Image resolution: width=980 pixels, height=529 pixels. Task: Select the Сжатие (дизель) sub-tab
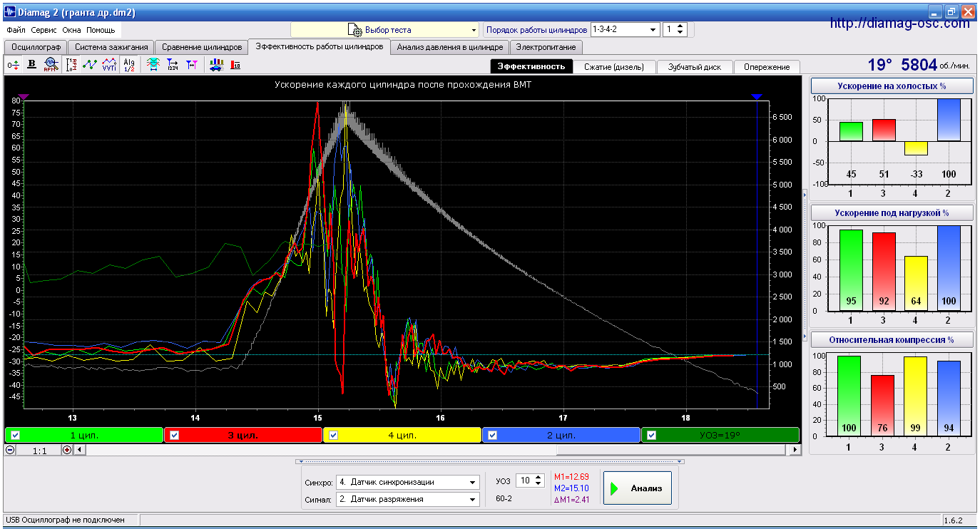[614, 67]
